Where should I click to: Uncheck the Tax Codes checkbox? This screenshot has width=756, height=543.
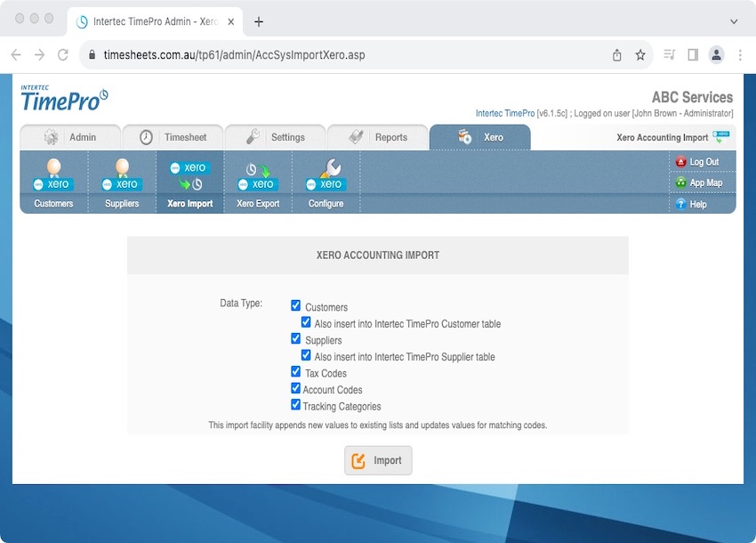(x=295, y=372)
